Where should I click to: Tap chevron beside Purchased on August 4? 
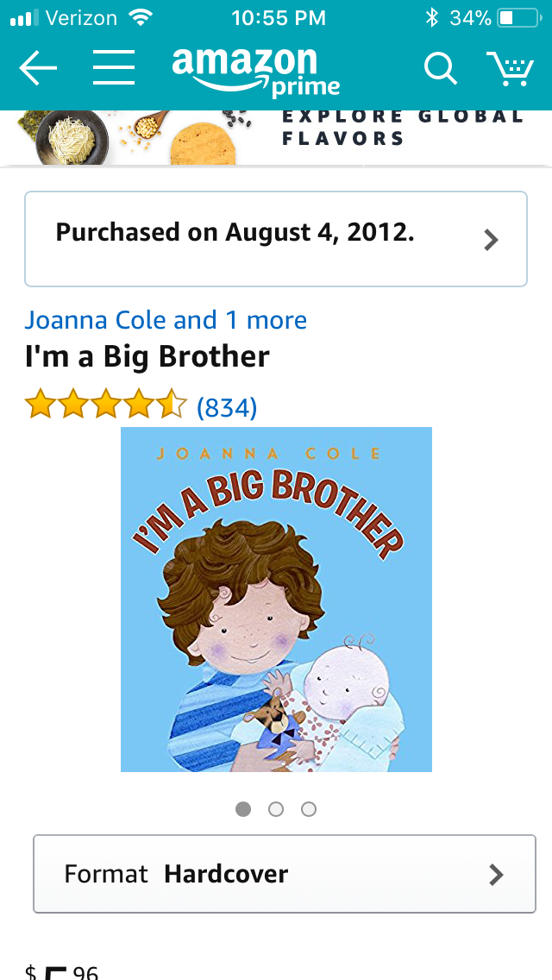coord(492,239)
